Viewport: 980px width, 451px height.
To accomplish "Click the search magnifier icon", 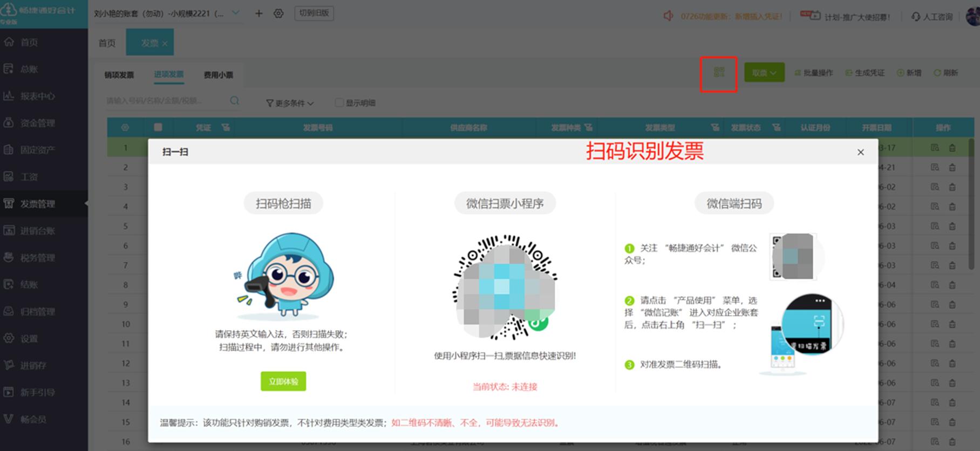I will coord(234,100).
